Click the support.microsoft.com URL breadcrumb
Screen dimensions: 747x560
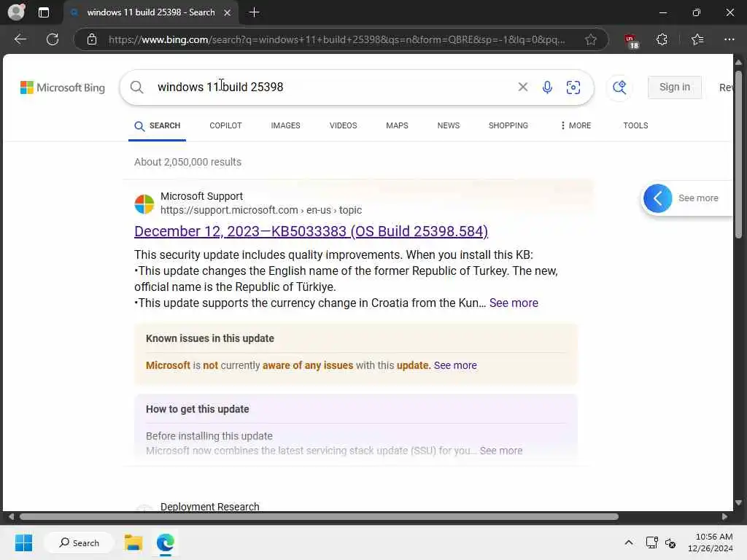coord(261,210)
